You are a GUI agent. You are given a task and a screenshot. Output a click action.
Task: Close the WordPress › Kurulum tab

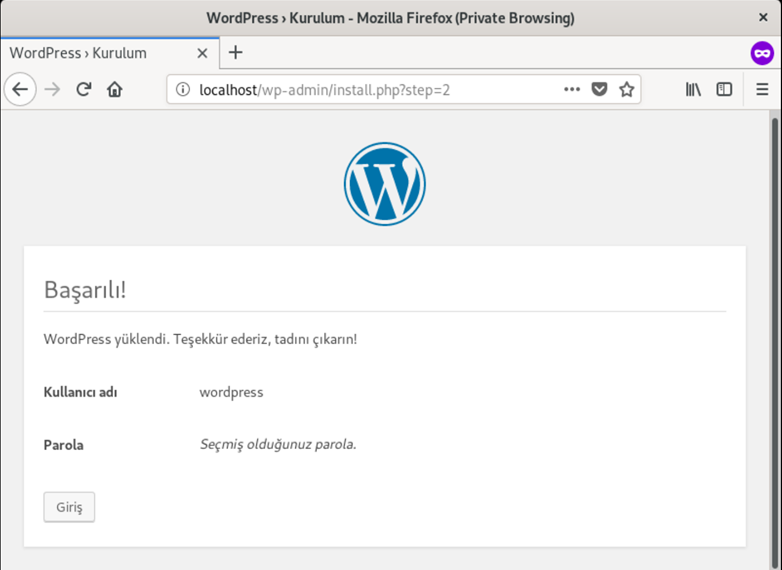click(202, 53)
